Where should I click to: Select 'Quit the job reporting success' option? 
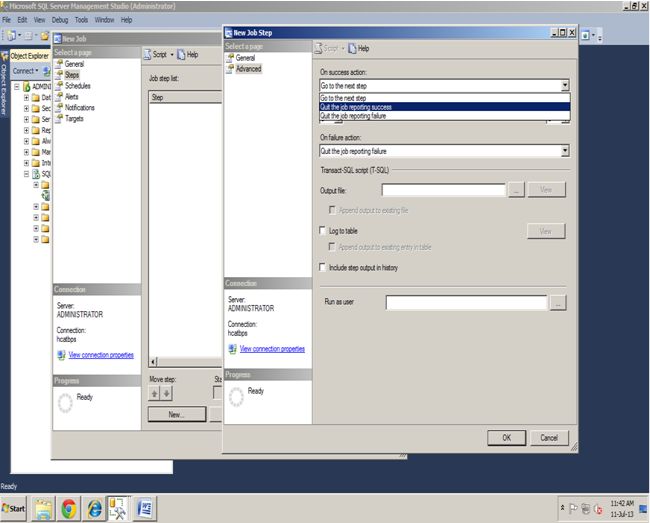point(444,107)
